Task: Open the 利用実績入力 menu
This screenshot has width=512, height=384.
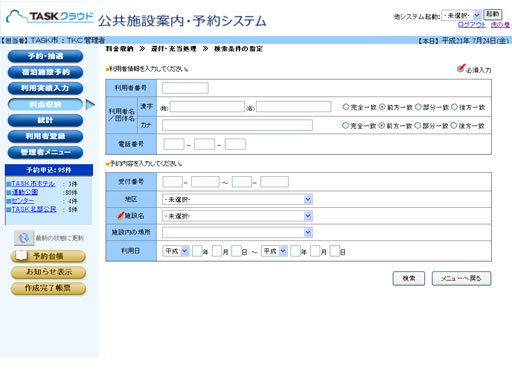Action: pos(45,88)
